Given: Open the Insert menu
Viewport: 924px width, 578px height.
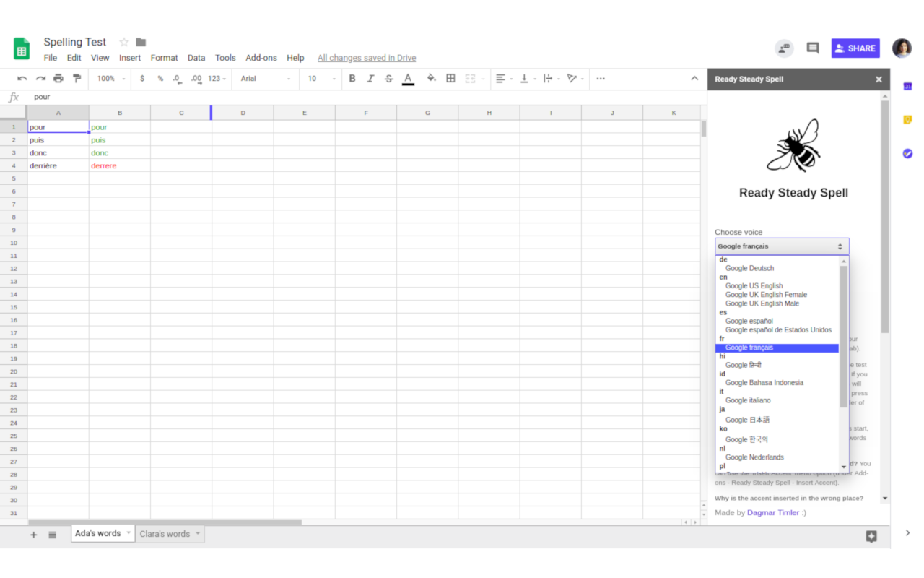Looking at the screenshot, I should [130, 58].
